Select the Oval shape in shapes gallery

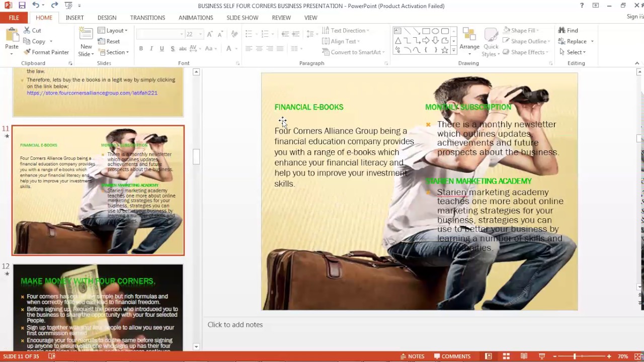pyautogui.click(x=436, y=31)
